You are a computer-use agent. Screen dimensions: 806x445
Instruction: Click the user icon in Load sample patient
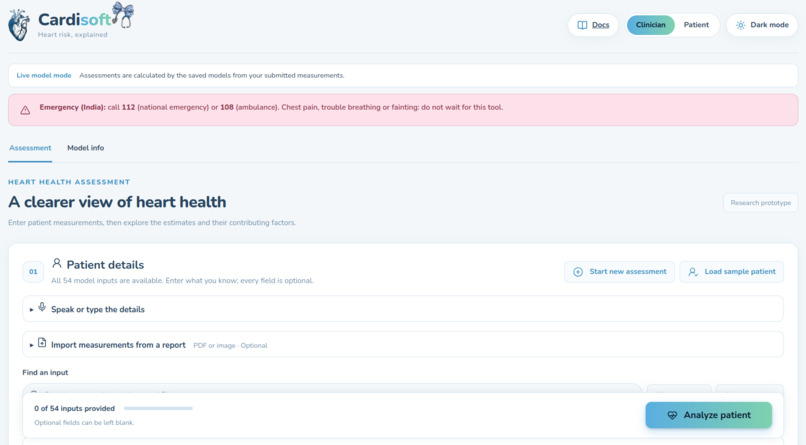[693, 272]
